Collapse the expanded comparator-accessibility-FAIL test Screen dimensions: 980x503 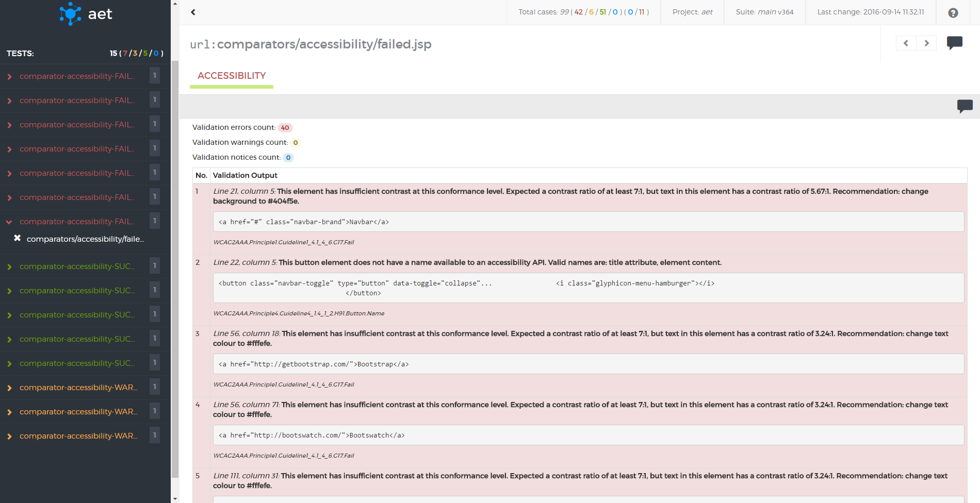(9, 222)
